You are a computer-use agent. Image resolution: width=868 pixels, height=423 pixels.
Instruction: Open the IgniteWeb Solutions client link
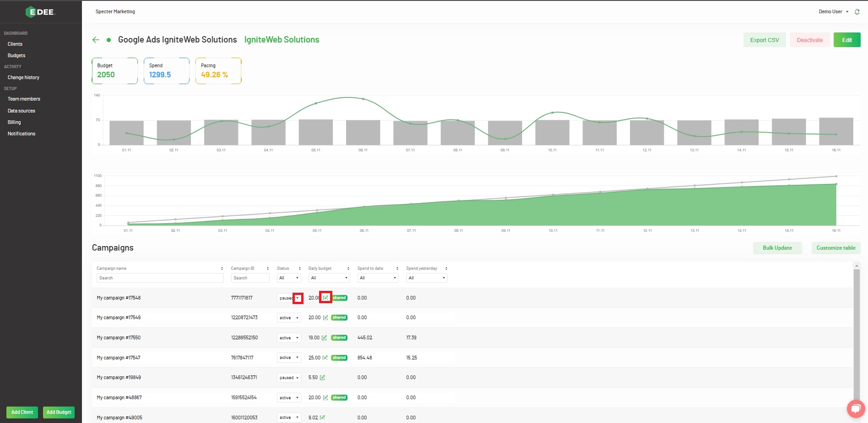click(x=282, y=40)
